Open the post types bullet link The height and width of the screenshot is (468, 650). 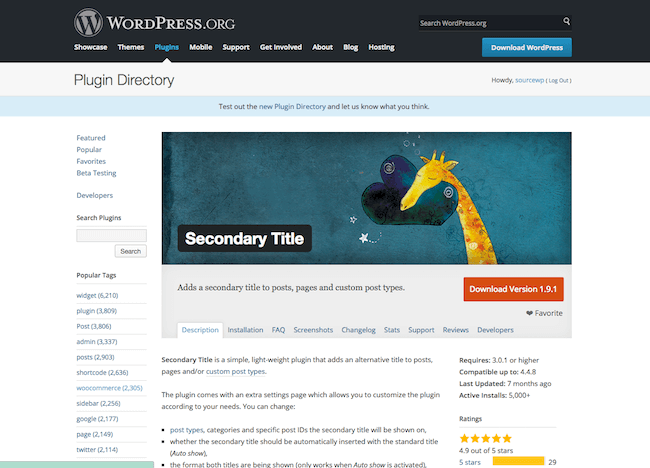(x=187, y=430)
